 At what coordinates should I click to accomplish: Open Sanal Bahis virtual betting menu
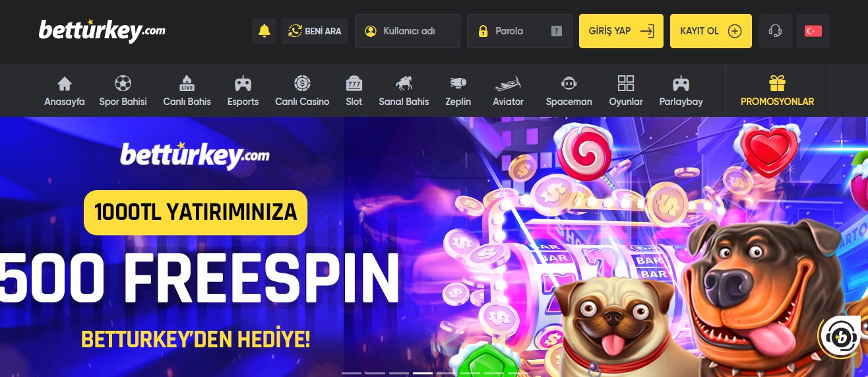coord(404,91)
